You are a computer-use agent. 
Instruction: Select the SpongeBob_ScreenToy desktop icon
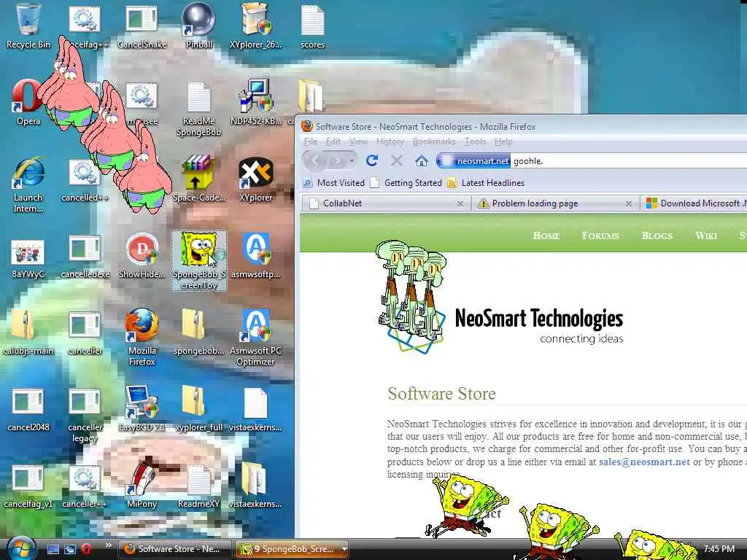[x=198, y=260]
